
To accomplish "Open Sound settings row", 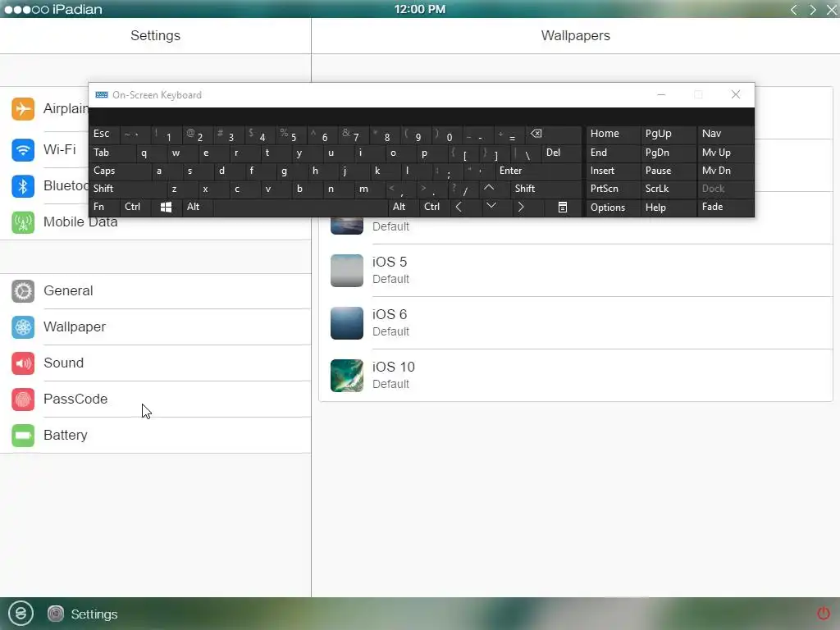I will tap(155, 363).
